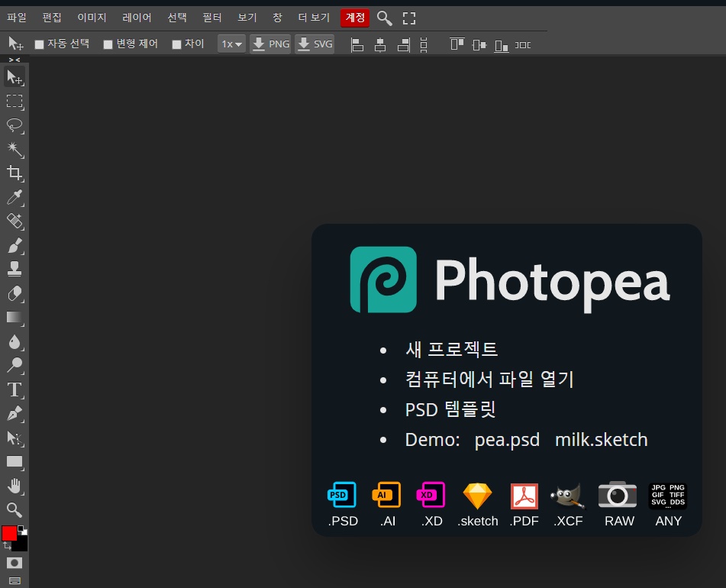Click 컴퓨터에서 파일 열기 link
726x588 pixels.
tap(489, 380)
